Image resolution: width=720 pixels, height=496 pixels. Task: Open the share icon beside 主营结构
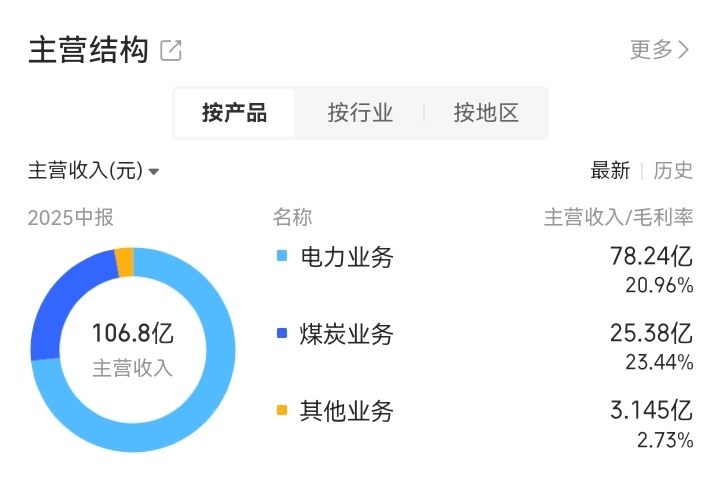[x=171, y=50]
